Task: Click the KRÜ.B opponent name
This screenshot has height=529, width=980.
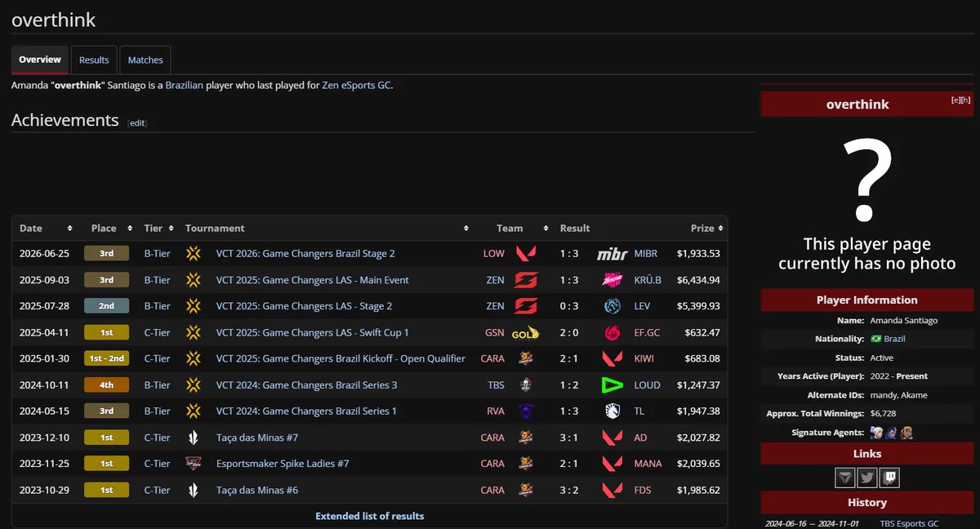Action: 648,280
